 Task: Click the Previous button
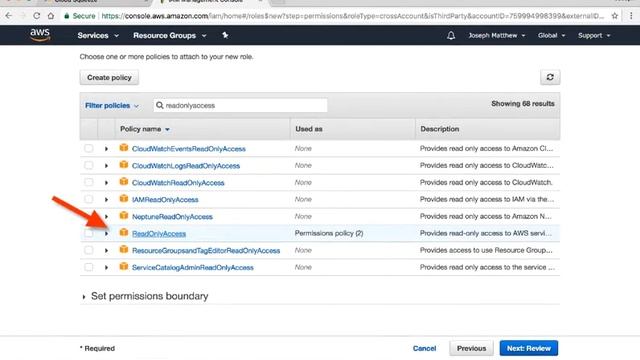click(471, 348)
